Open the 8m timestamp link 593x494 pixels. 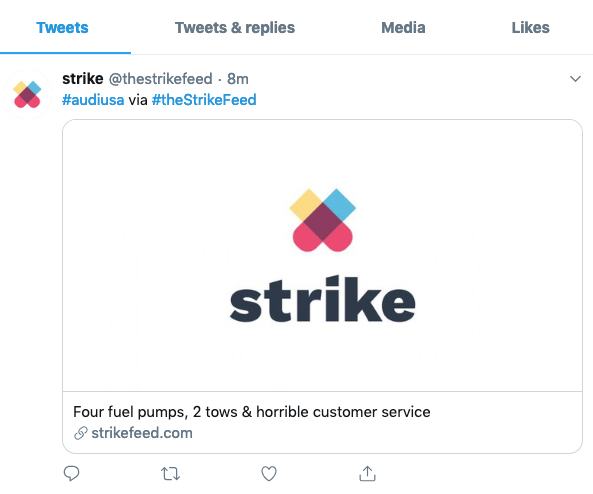click(x=238, y=79)
